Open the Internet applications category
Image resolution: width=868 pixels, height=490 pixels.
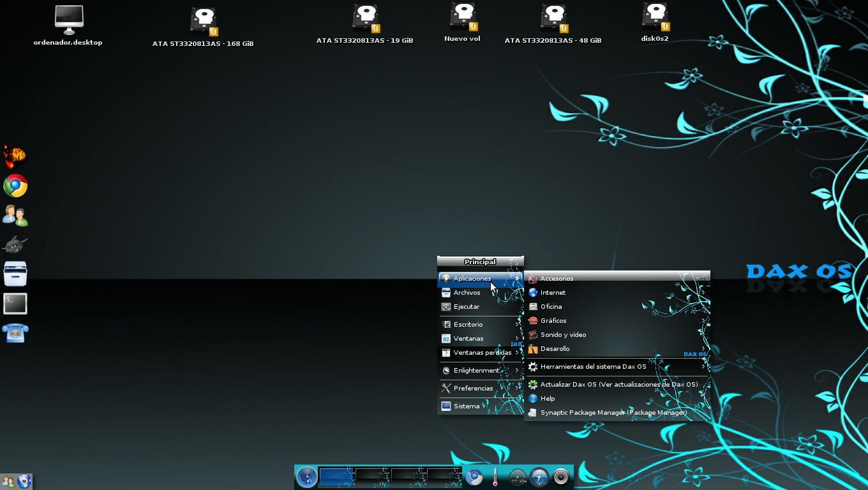click(617, 293)
